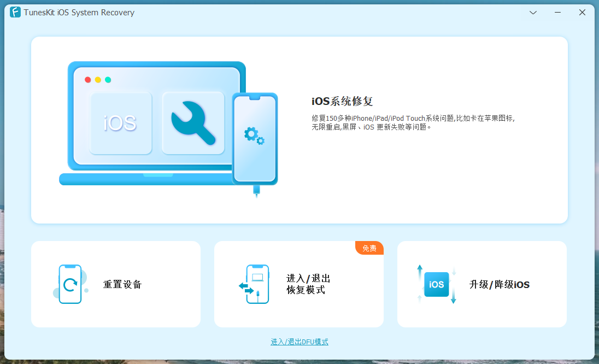Click the TunesKit logo icon in title bar
The image size is (599, 364).
(15, 12)
